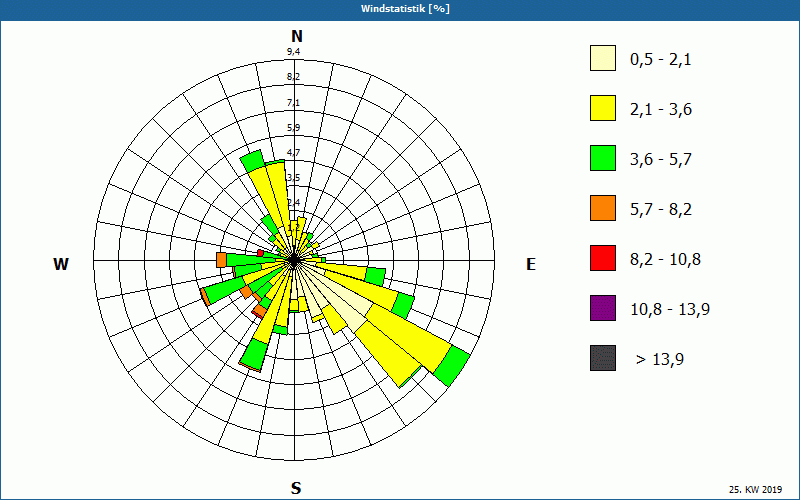The width and height of the screenshot is (800, 500).
Task: Click the '5,9' radial axis value
Action: click(x=293, y=128)
